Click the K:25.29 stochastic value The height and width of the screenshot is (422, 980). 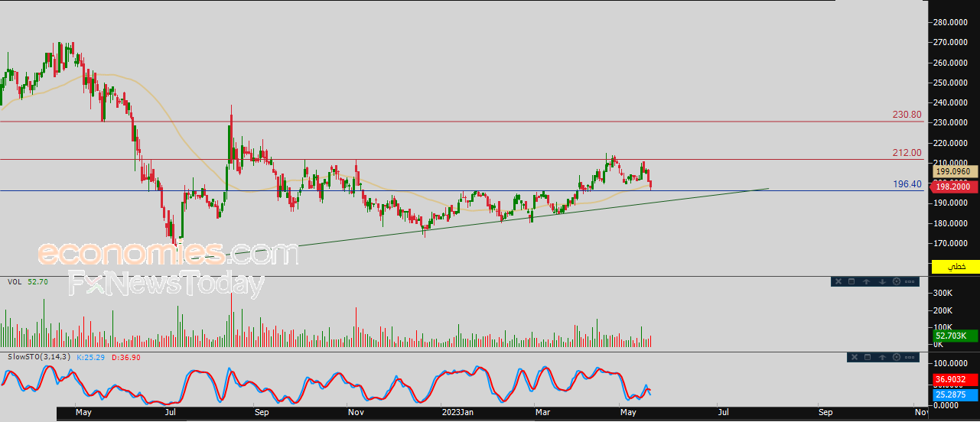pyautogui.click(x=91, y=357)
